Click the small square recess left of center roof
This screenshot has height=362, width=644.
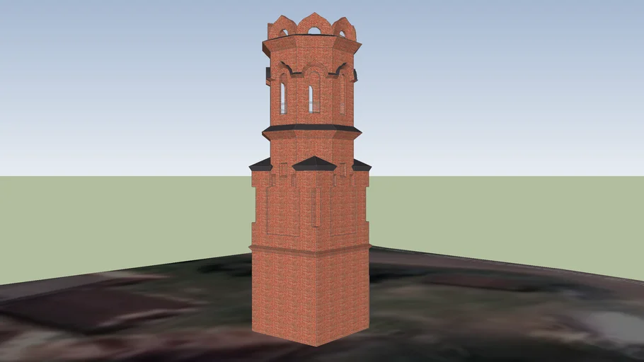coord(283,170)
